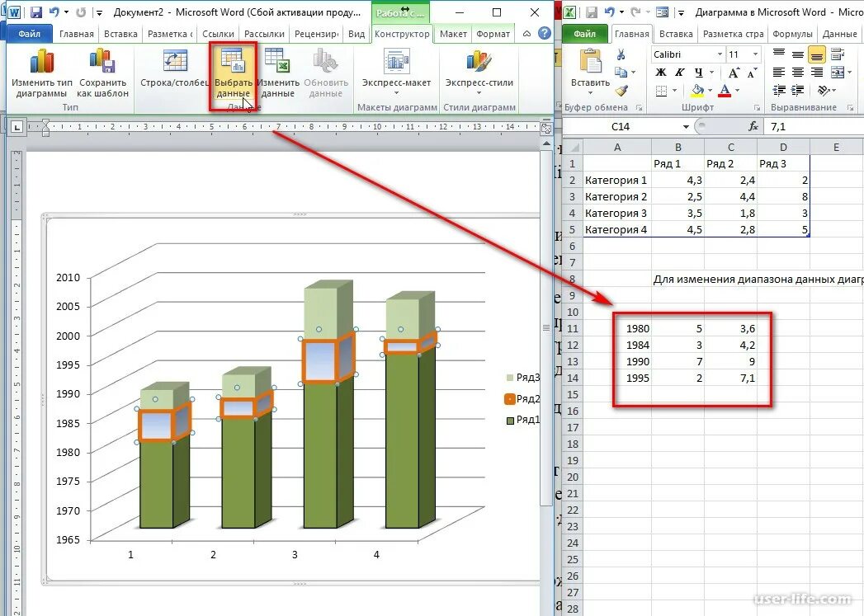Open Excel Файл menu button
The width and height of the screenshot is (864, 616).
point(584,34)
